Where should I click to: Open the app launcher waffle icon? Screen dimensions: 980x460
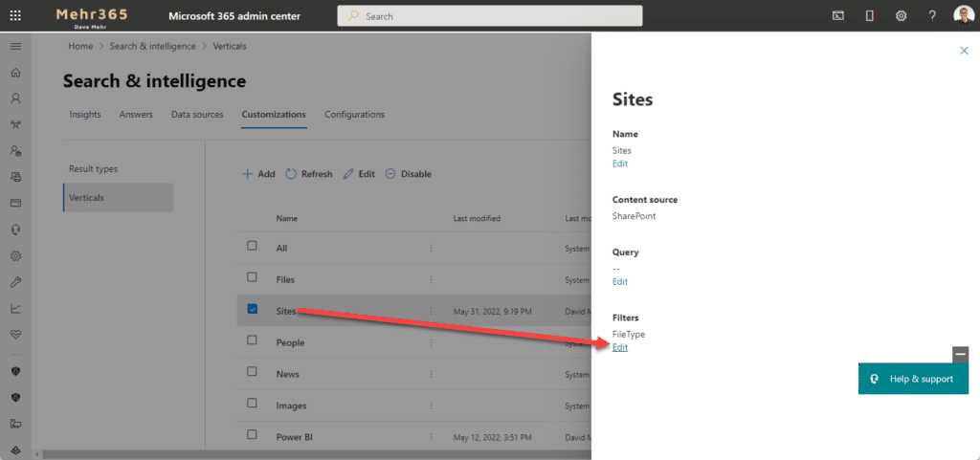(15, 15)
